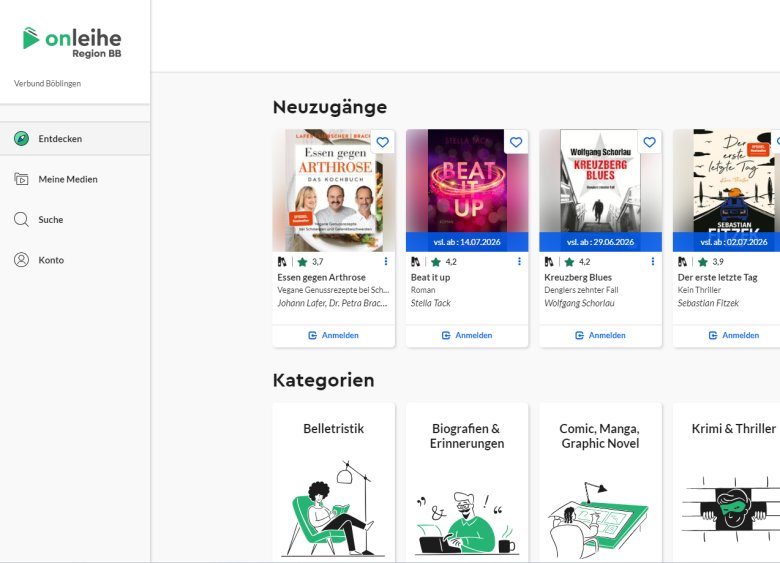Click the typewriter illustration for Biografien
The image size is (780, 563).
(466, 523)
